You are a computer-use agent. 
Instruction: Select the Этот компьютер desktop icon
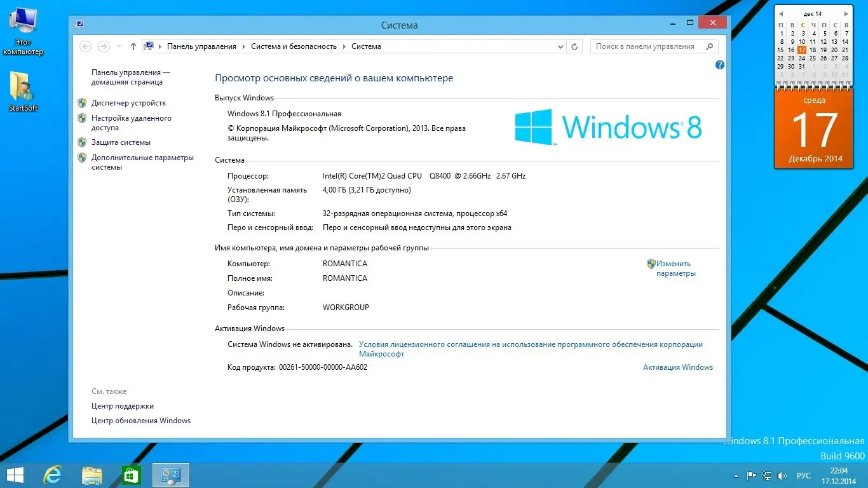click(x=23, y=32)
